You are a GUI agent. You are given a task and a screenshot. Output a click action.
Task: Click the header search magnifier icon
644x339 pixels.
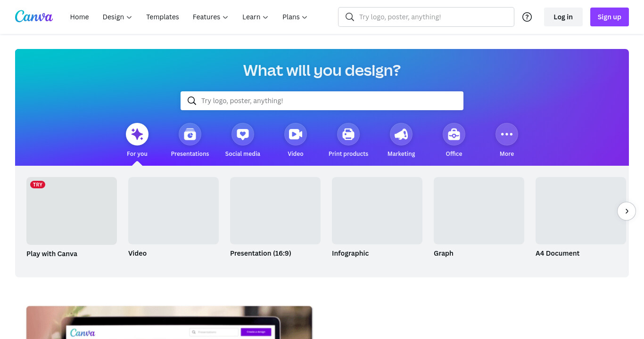point(349,17)
